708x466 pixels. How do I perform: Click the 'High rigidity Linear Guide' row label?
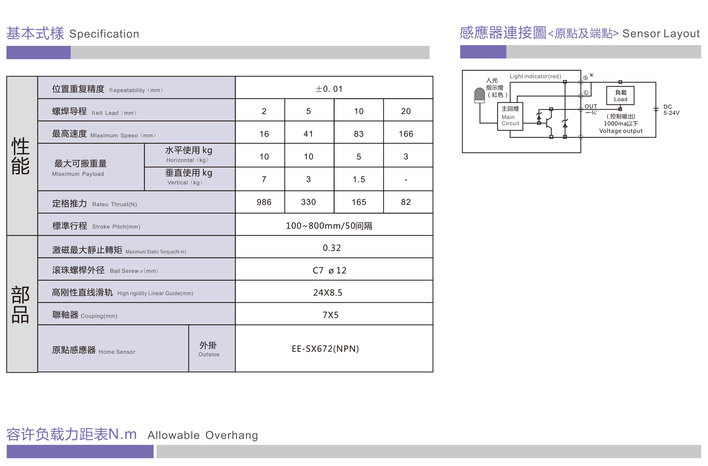click(122, 293)
